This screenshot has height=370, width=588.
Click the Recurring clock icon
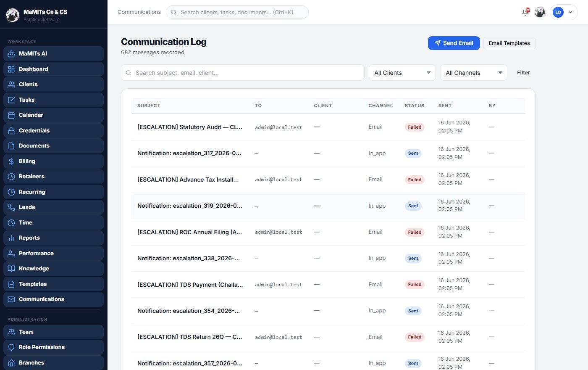pos(11,192)
